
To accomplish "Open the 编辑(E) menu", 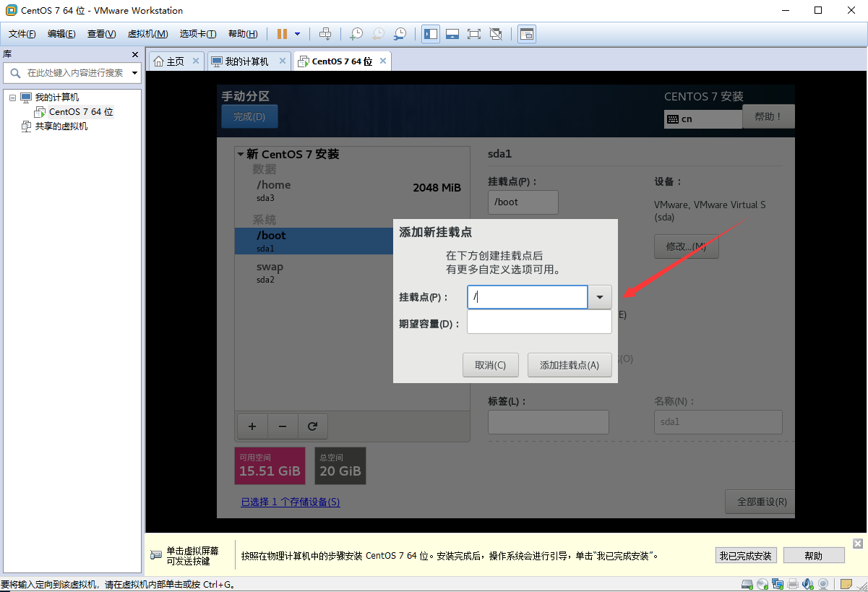I will [61, 34].
